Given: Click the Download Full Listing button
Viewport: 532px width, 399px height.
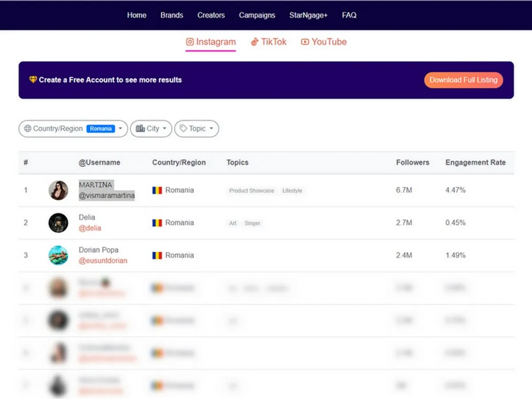Looking at the screenshot, I should 463,80.
